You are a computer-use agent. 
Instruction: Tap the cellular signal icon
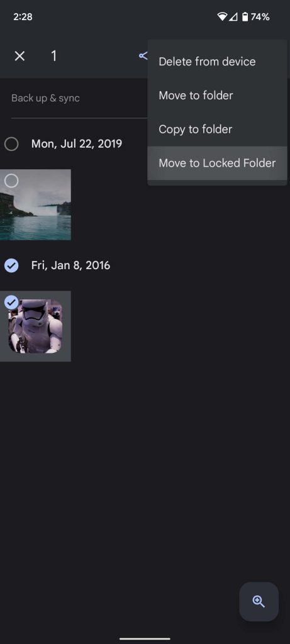[x=233, y=17]
